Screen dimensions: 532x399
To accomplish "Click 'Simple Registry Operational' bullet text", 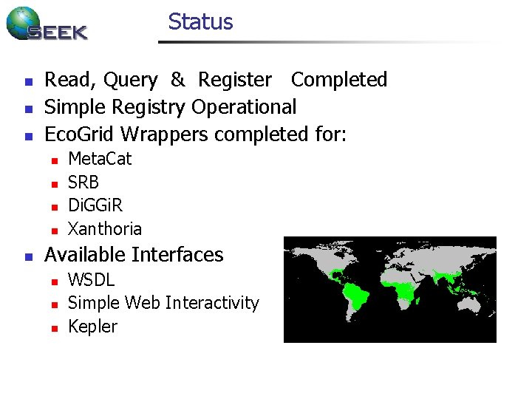I will click(171, 107).
